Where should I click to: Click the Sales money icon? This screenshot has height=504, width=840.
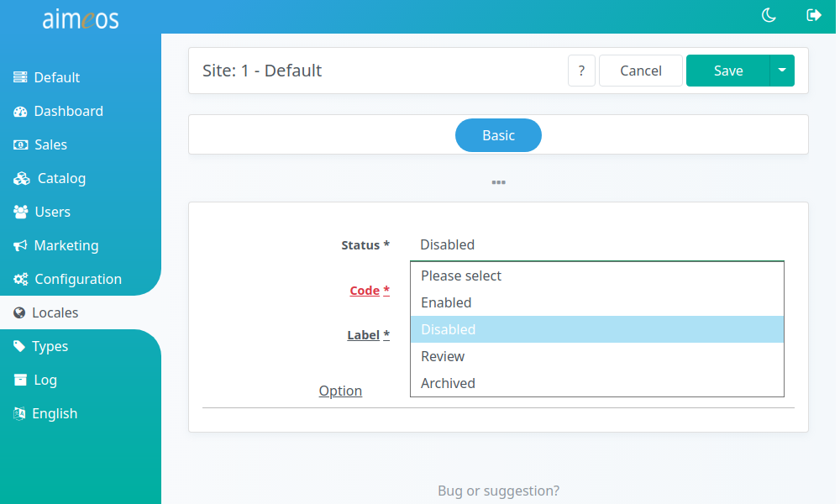20,145
